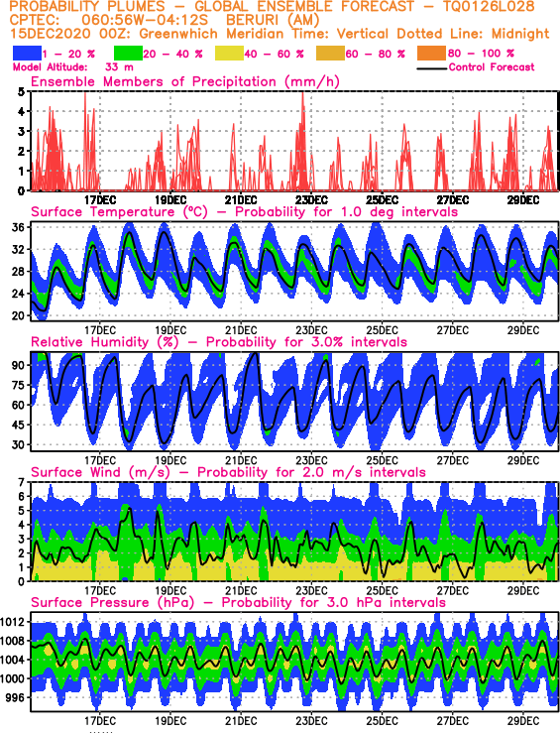
Task: Click the Model Altitude 33 m text
Action: [x=73, y=67]
